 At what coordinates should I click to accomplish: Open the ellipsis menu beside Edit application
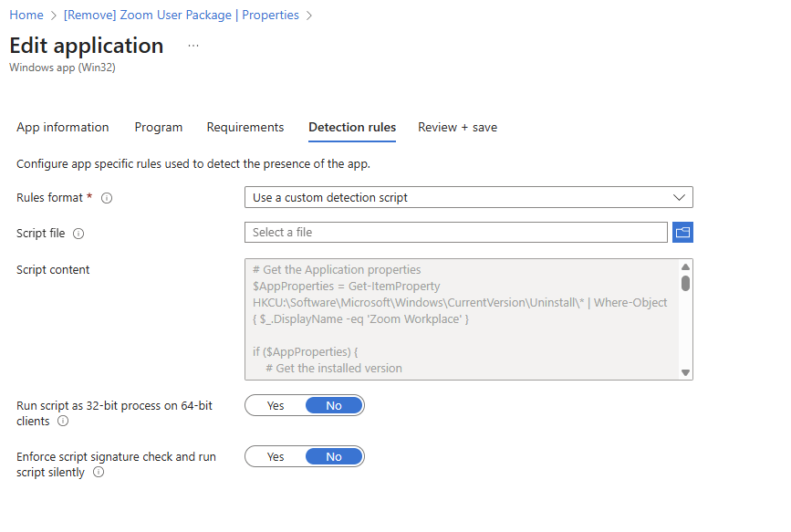coord(193,46)
